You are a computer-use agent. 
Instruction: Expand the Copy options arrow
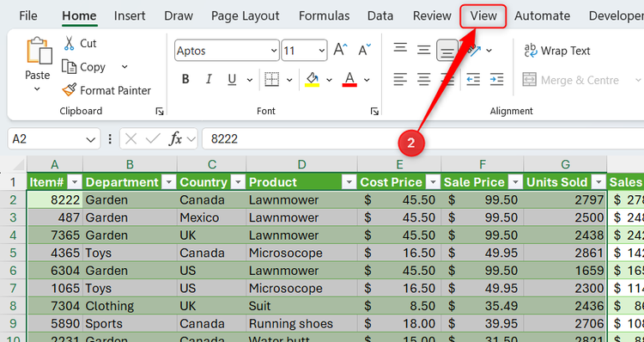[125, 66]
